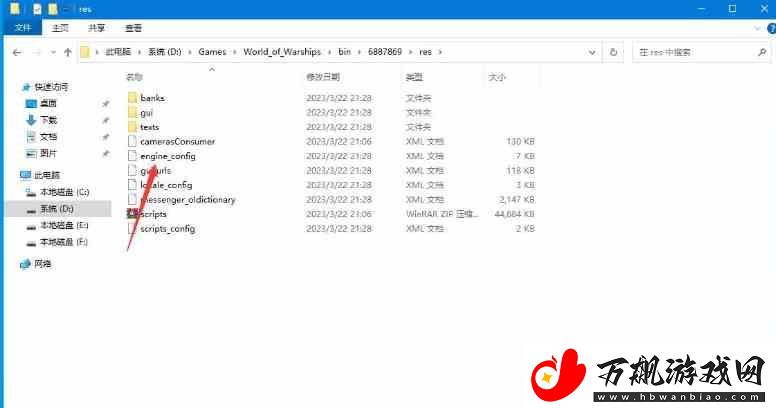Open 本地磁盘 (C:) in the navigation pane
The image size is (776, 408).
pyautogui.click(x=64, y=192)
